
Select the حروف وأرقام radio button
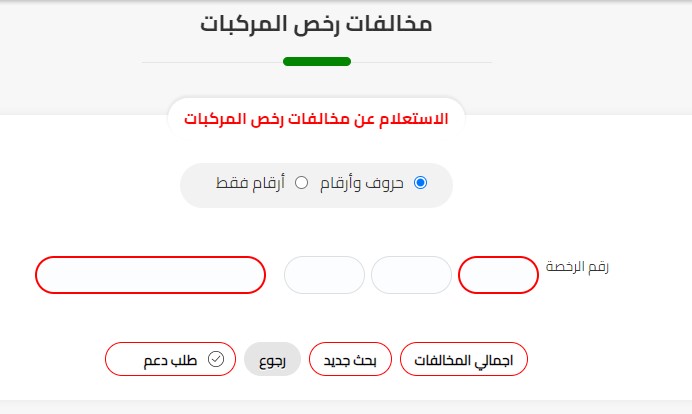click(420, 183)
